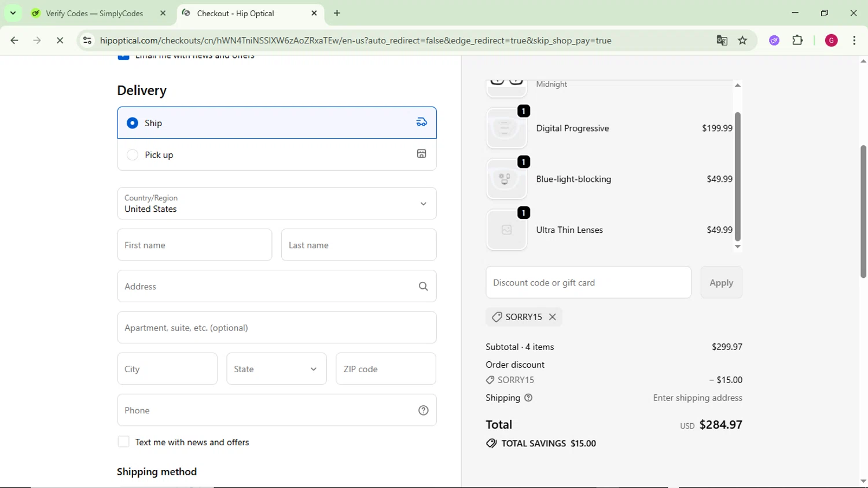
Task: Expand the State dropdown
Action: (276, 369)
